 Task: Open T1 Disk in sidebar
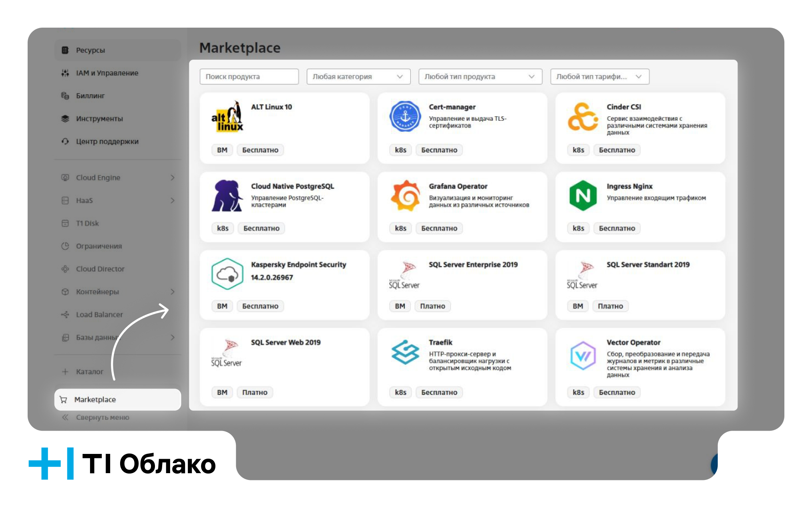click(87, 223)
